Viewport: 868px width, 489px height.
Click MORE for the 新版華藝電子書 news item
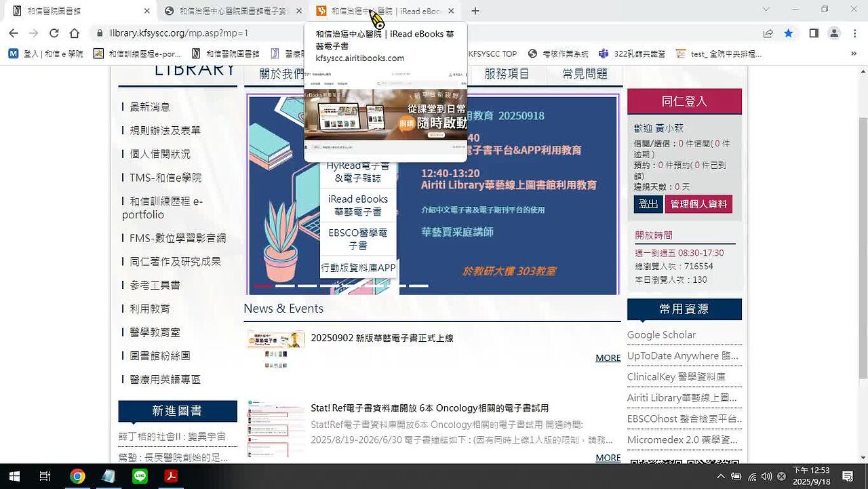pos(608,357)
